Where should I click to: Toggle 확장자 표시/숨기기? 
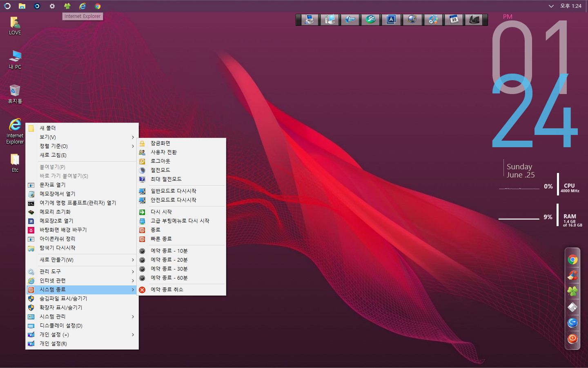tap(82, 307)
